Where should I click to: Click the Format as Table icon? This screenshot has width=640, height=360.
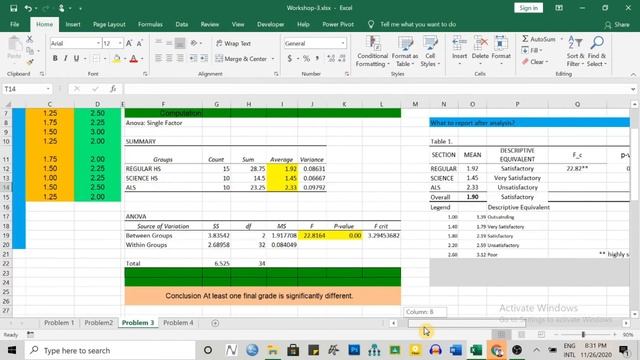(x=405, y=42)
